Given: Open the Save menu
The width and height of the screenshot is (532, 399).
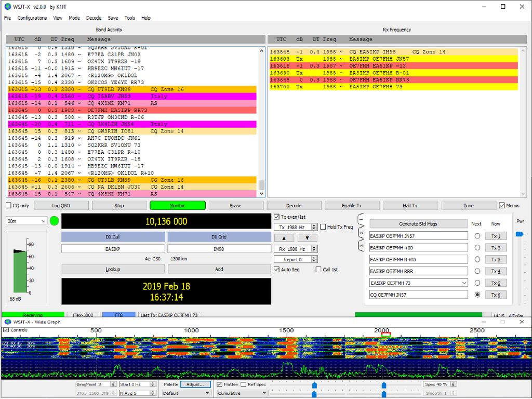Looking at the screenshot, I should point(113,18).
